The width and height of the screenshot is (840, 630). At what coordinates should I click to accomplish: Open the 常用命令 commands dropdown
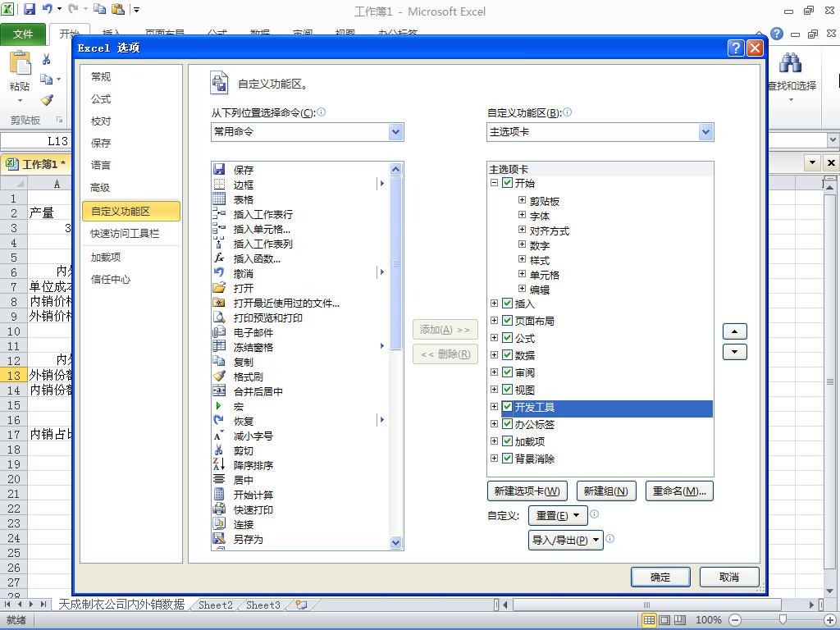395,132
